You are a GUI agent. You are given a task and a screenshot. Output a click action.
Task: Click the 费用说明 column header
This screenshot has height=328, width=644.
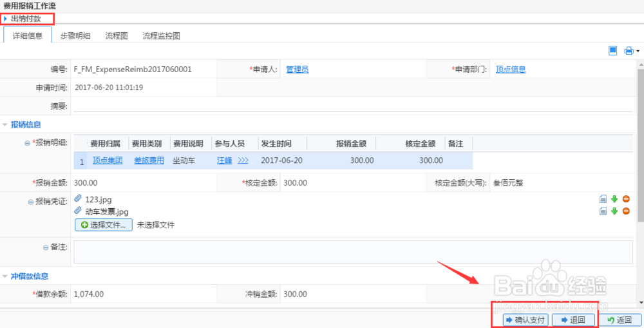[x=191, y=144]
